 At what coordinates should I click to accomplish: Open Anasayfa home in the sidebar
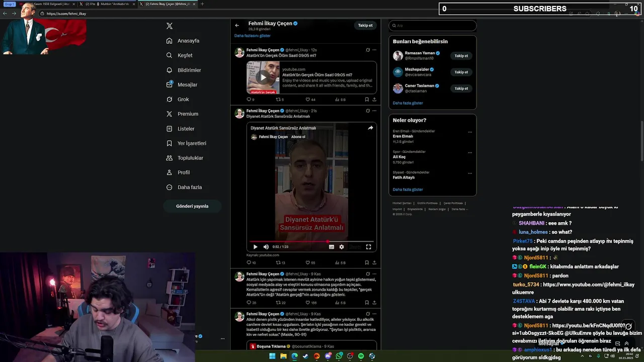183,41
